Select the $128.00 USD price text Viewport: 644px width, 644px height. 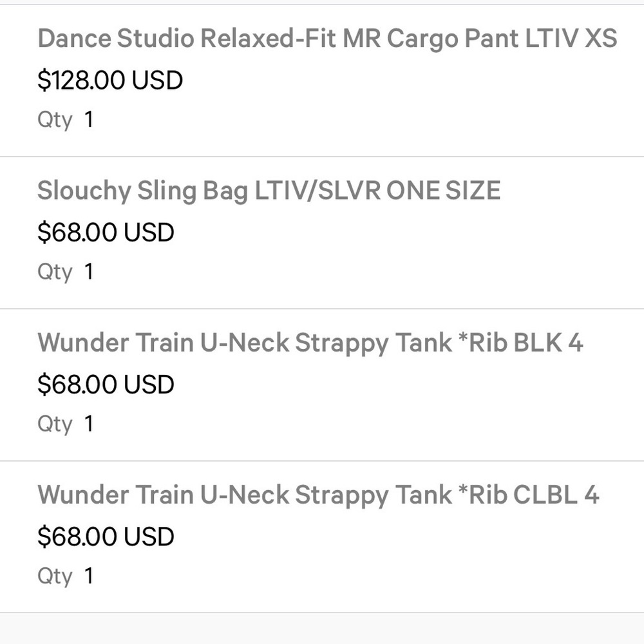(110, 80)
